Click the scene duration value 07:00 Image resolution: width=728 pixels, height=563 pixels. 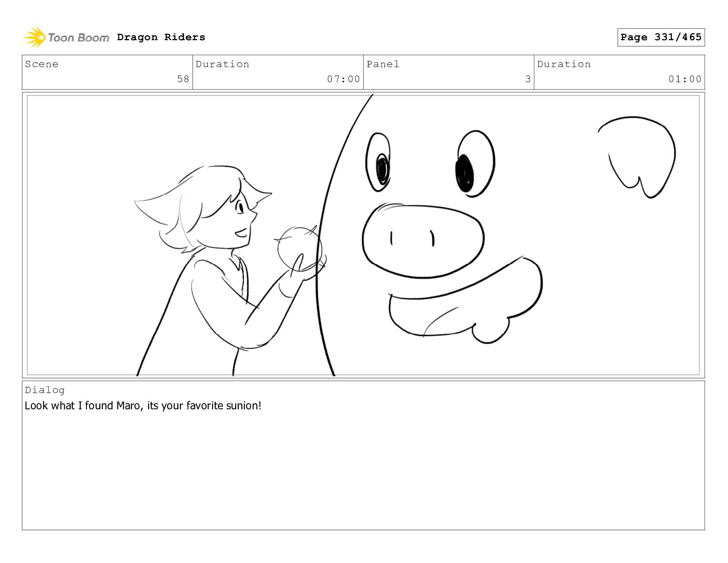point(343,79)
